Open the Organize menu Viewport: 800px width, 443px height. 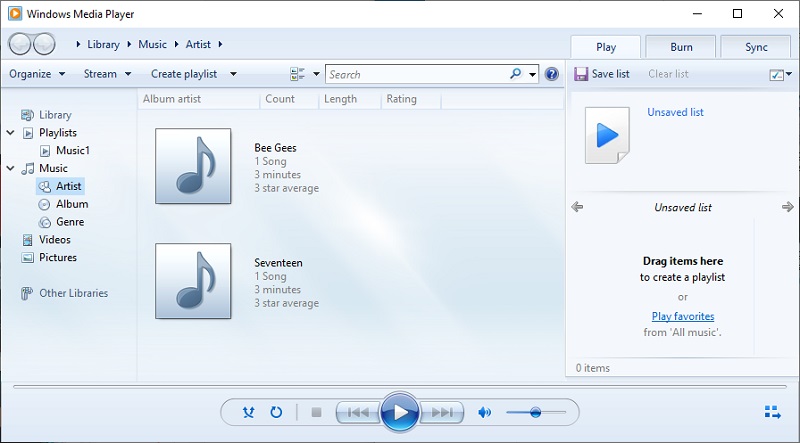click(37, 74)
